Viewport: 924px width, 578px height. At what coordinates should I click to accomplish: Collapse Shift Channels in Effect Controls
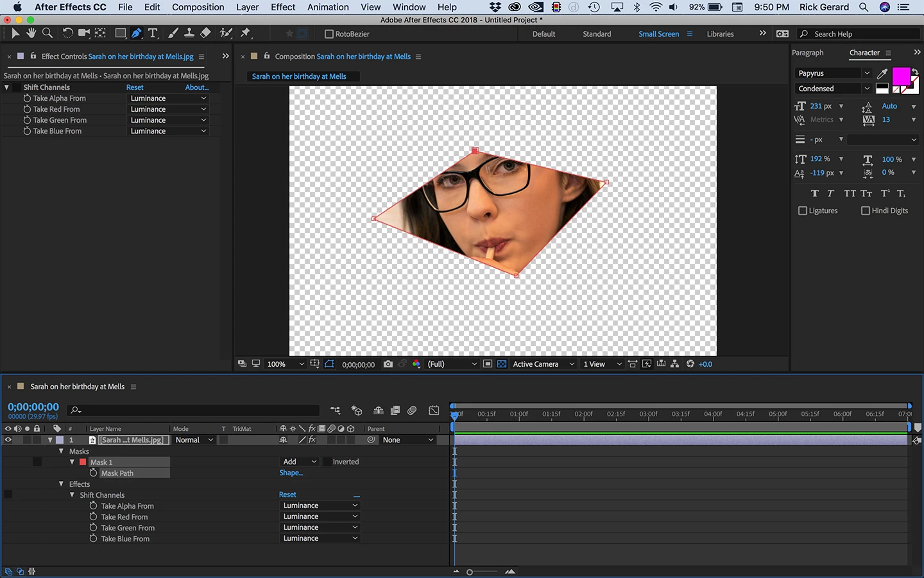tap(7, 87)
